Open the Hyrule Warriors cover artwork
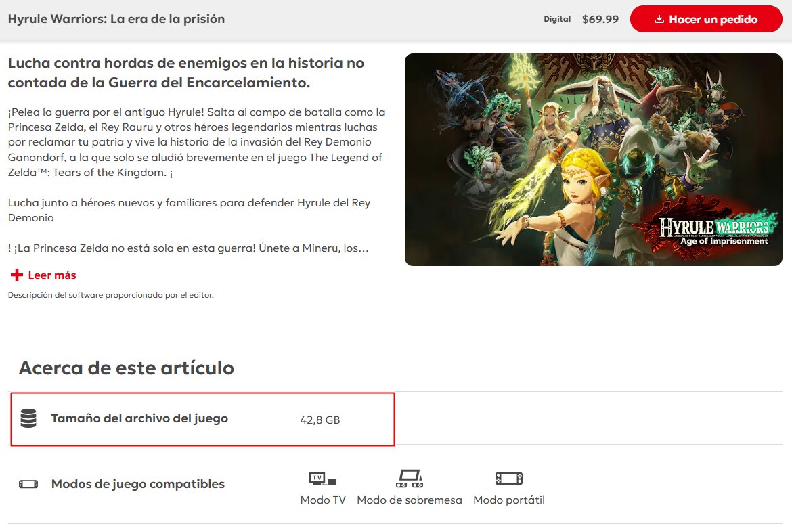Image resolution: width=792 pixels, height=532 pixels. pyautogui.click(x=593, y=160)
